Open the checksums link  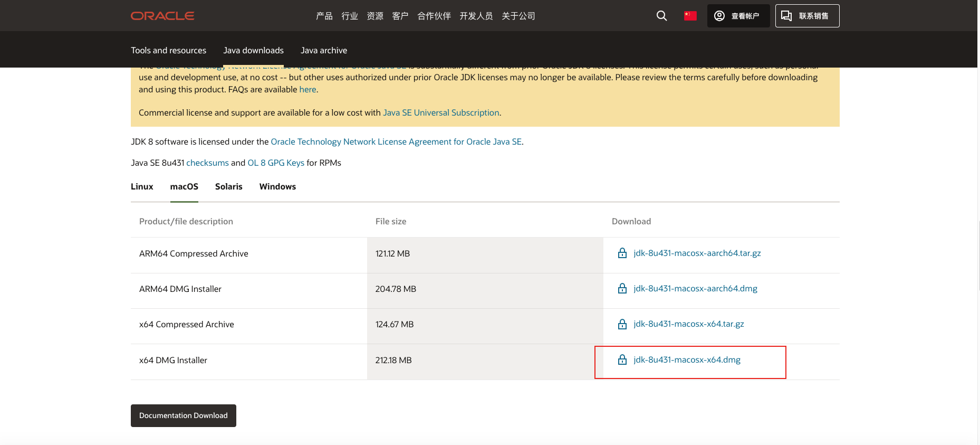pyautogui.click(x=207, y=163)
